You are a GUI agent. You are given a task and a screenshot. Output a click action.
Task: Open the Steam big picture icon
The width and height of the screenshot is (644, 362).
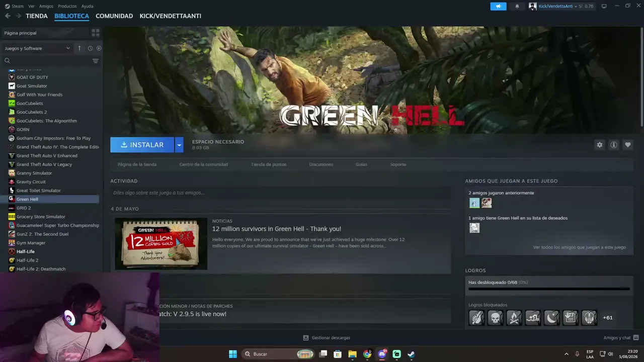coord(604,6)
